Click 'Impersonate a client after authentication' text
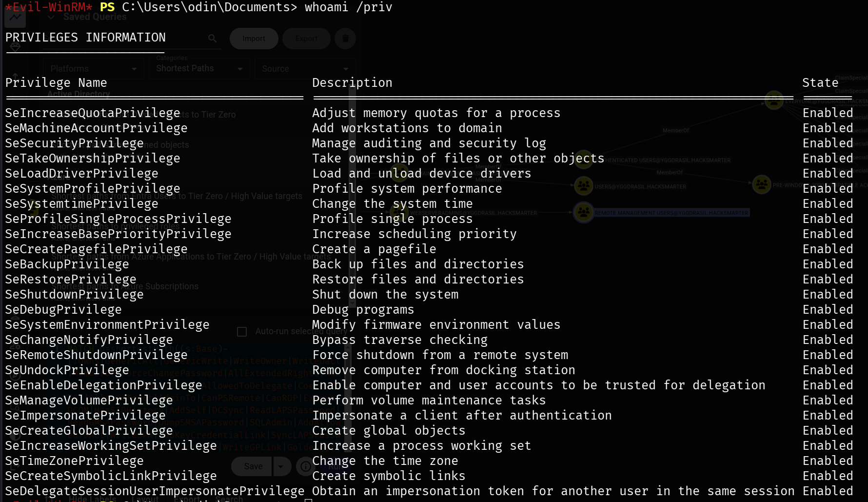 click(462, 416)
